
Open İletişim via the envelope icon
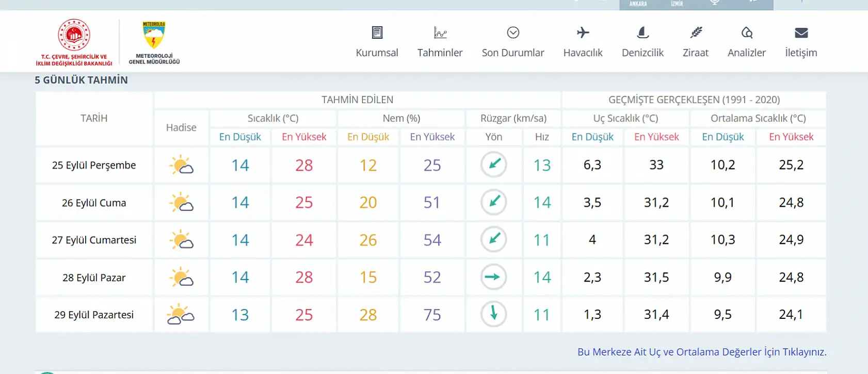(801, 33)
